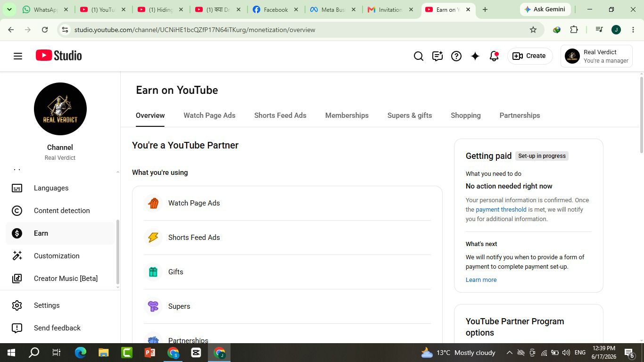Switch to the Facebook browser tab

click(275, 9)
